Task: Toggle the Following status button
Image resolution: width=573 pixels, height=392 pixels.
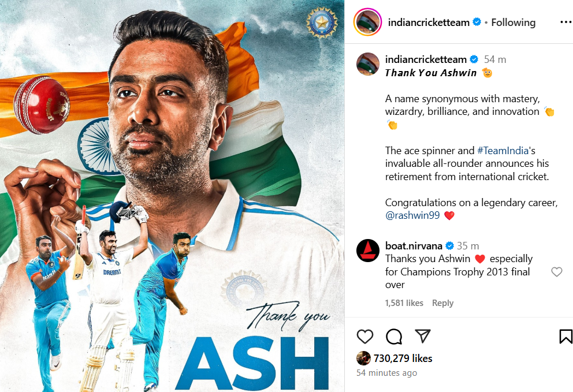Action: (513, 23)
